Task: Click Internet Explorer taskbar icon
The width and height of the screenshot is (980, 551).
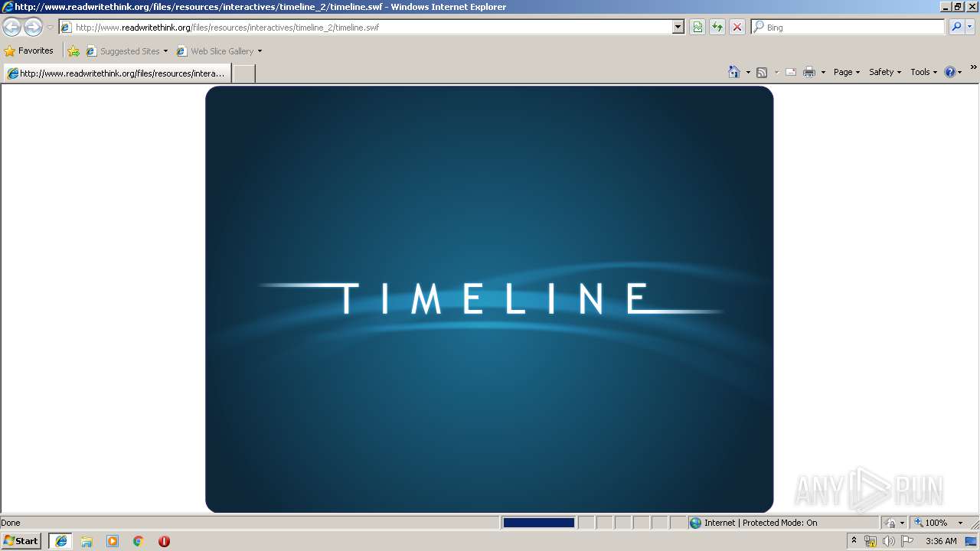Action: click(x=61, y=541)
